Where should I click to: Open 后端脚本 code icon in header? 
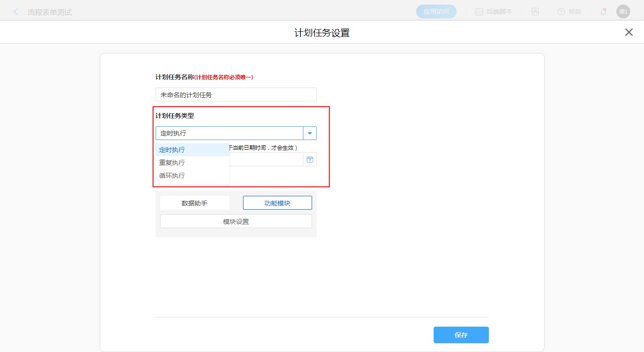pos(479,12)
